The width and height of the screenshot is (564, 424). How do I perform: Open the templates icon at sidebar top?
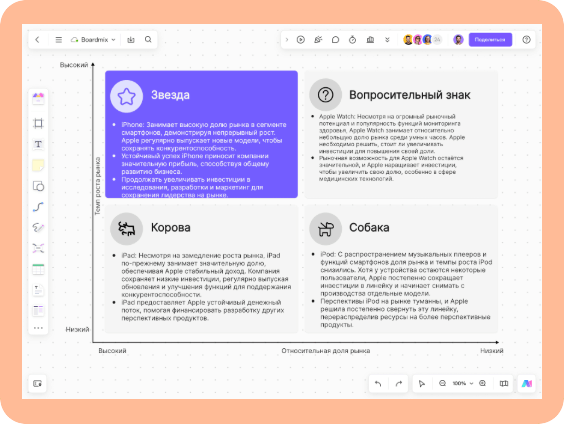[38, 98]
